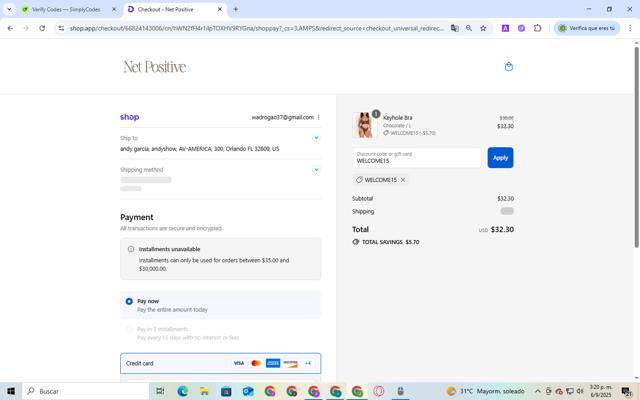Click the volume icon in the system tray

pos(580,391)
